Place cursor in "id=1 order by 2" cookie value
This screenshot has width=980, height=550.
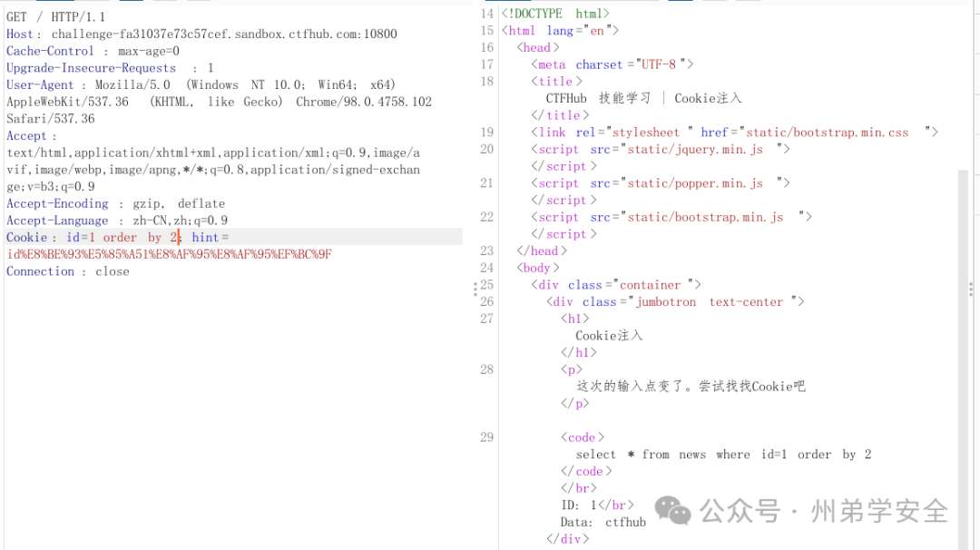[x=122, y=237]
